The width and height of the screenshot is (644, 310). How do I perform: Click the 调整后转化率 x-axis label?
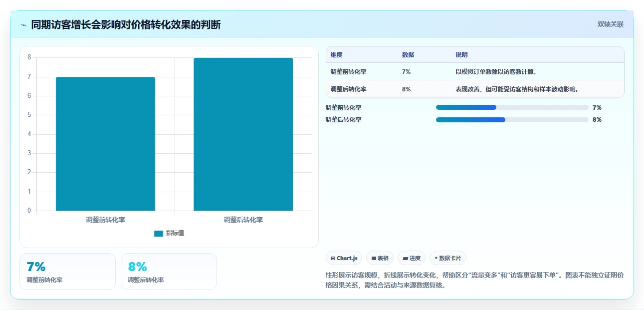pyautogui.click(x=243, y=220)
